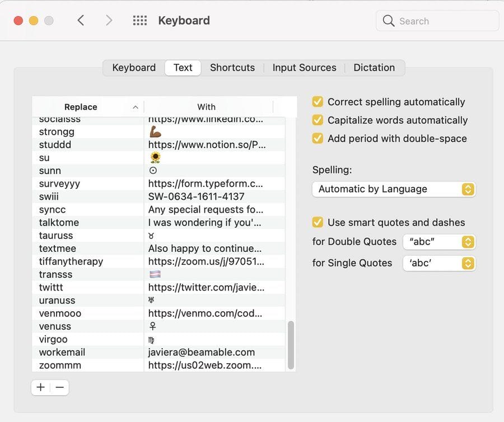The width and height of the screenshot is (504, 422).
Task: Click the back navigation arrow
Action: [x=81, y=20]
